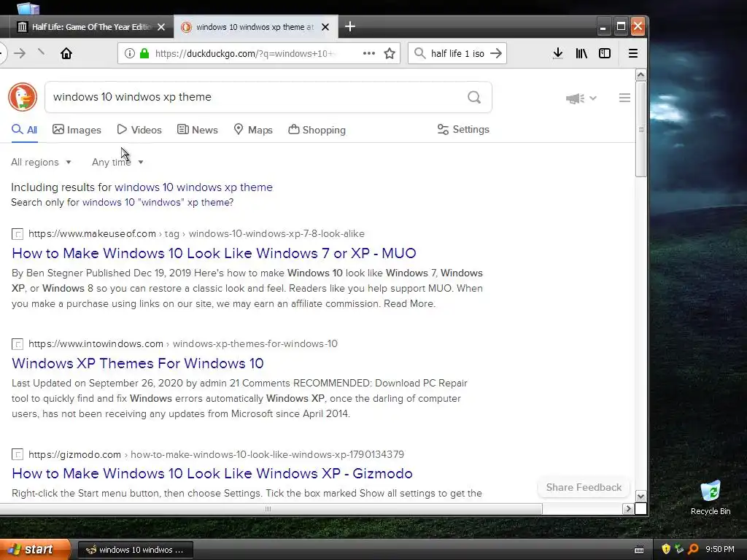Go to the home page icon
This screenshot has width=747, height=560.
tap(66, 53)
